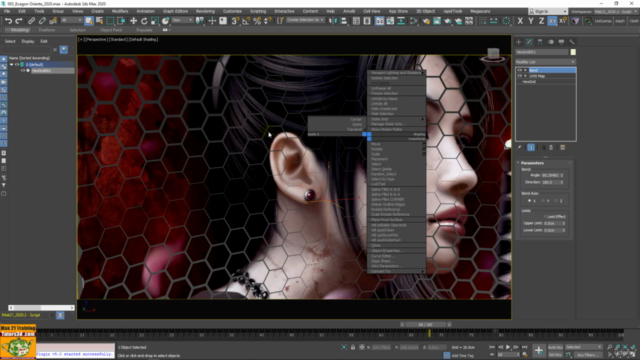Viewport: 640px width, 360px height.
Task: Switch to the Freeform ribbon tab
Action: (x=47, y=30)
